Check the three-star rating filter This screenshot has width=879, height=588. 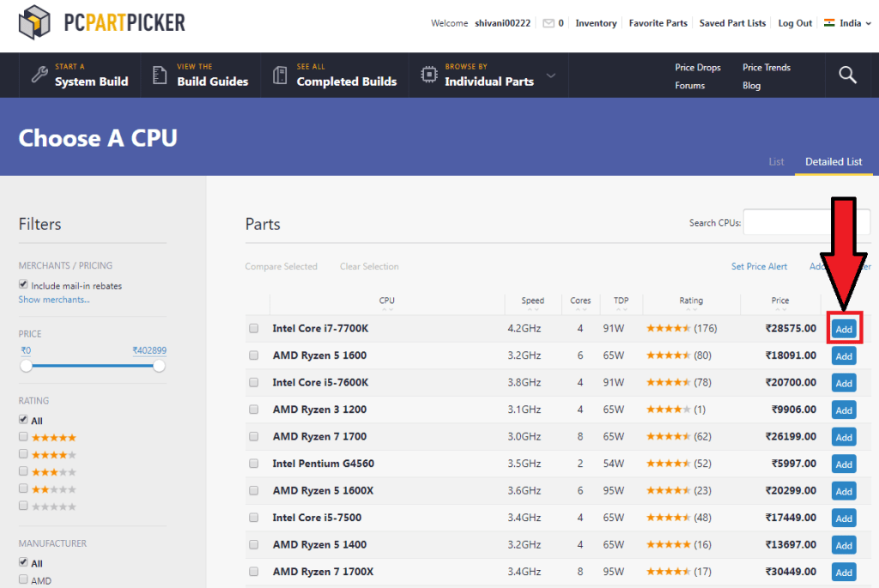click(23, 471)
